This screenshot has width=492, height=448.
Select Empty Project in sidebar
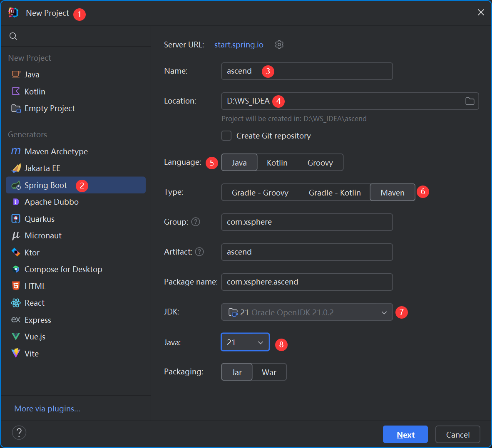(x=50, y=108)
